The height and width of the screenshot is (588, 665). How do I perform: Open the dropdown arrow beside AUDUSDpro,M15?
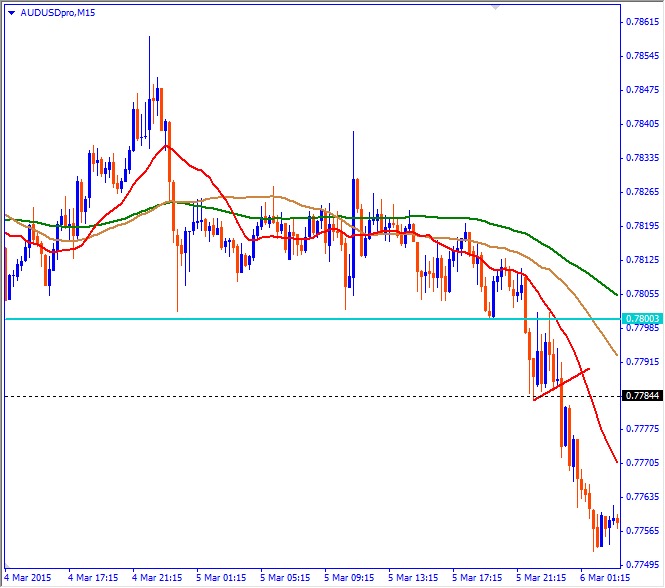tap(11, 13)
